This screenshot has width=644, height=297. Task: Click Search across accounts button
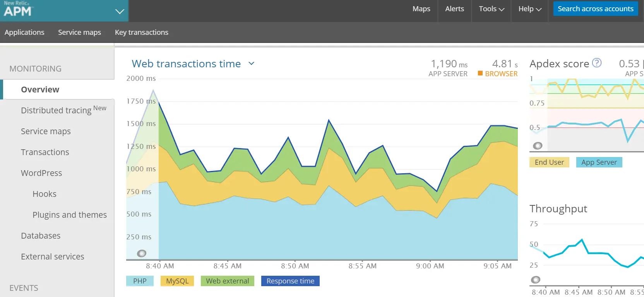pyautogui.click(x=596, y=9)
